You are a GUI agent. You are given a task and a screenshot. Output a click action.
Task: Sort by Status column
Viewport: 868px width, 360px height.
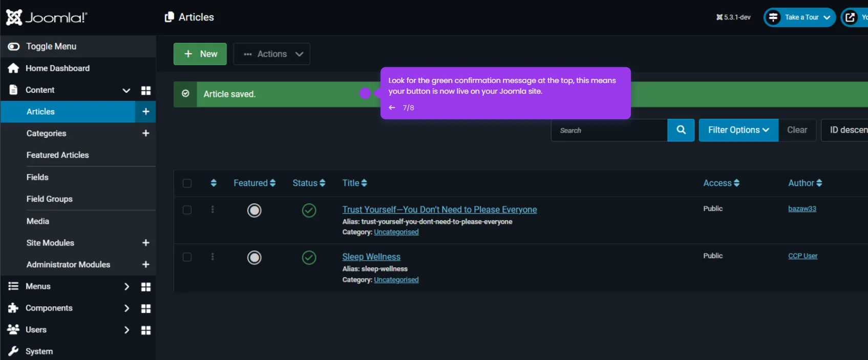pyautogui.click(x=309, y=183)
